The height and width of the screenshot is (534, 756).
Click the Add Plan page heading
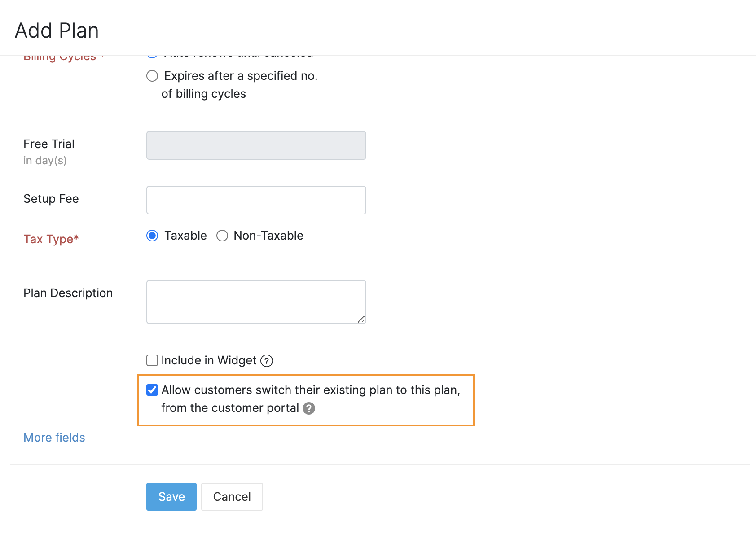pos(57,30)
